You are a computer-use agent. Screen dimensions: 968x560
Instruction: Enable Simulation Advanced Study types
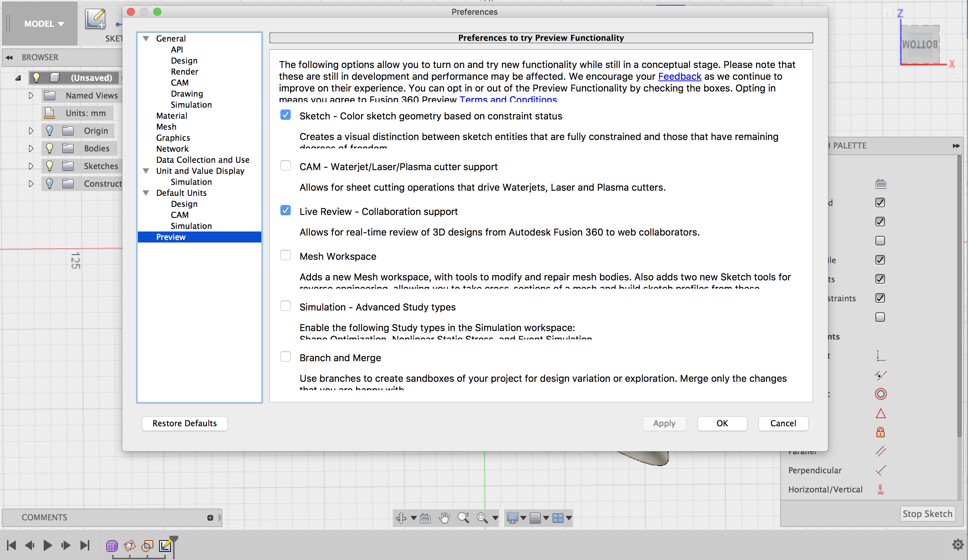[286, 306]
